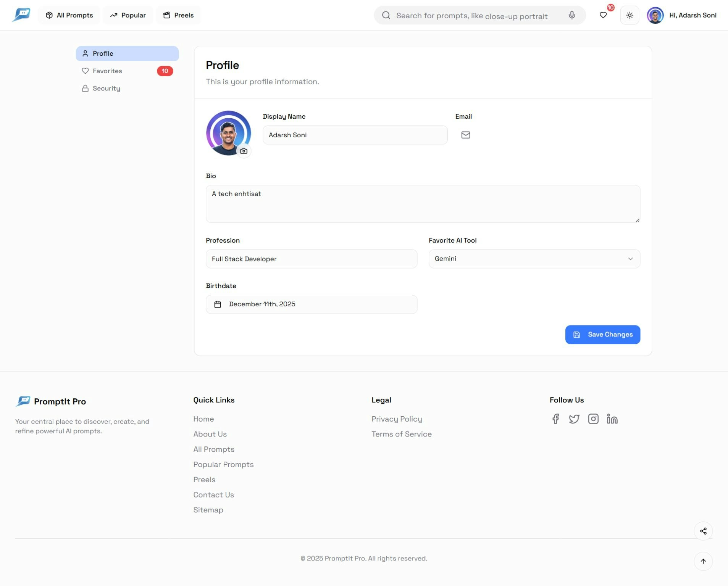Screen dimensions: 728x586
Task: Open the footer Home link
Action: [203, 419]
